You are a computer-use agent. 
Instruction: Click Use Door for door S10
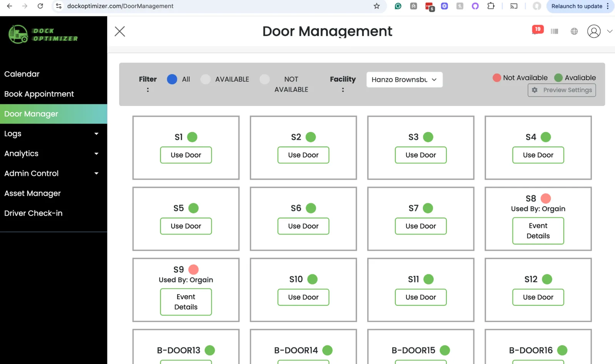[x=303, y=297]
